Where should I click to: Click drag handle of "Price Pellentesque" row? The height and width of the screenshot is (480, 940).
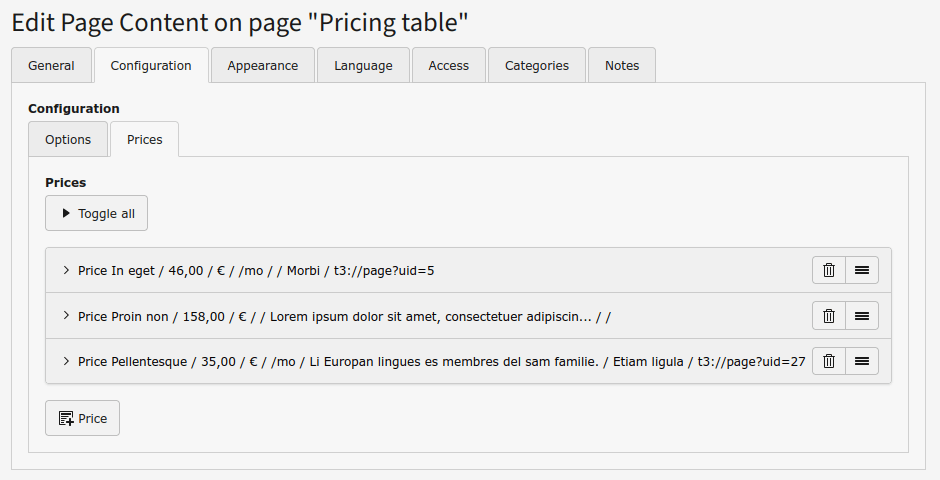[x=862, y=361]
